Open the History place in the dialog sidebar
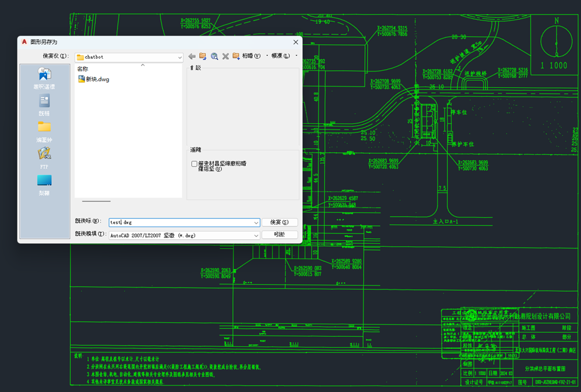 (45, 78)
